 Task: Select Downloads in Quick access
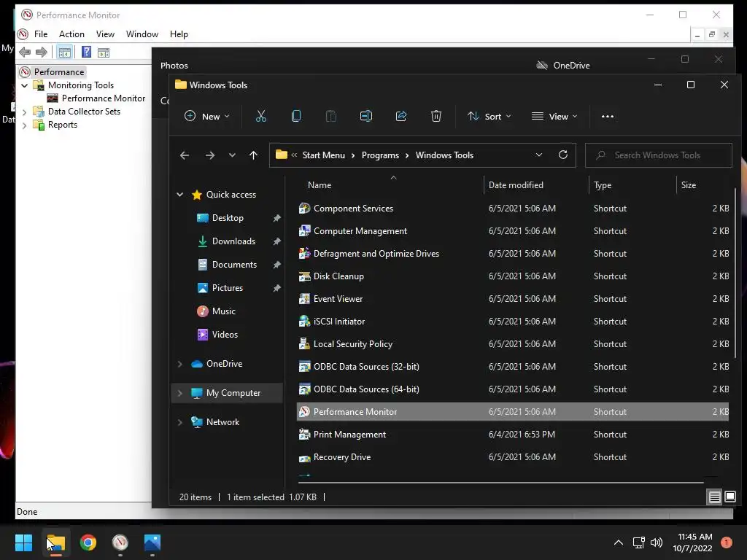233,241
